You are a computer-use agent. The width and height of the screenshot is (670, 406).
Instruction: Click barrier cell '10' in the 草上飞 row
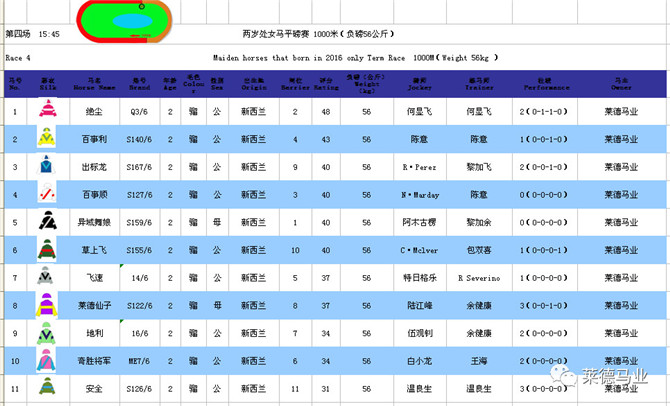click(x=295, y=250)
